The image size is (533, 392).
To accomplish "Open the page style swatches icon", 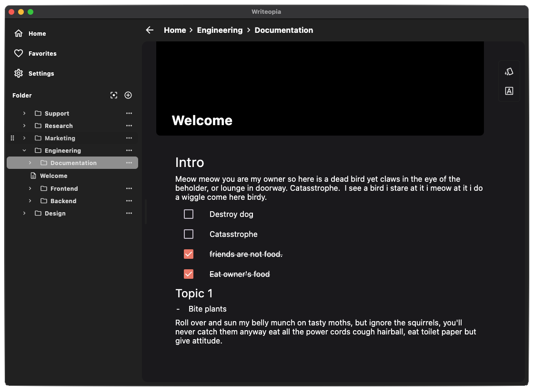I will click(509, 72).
